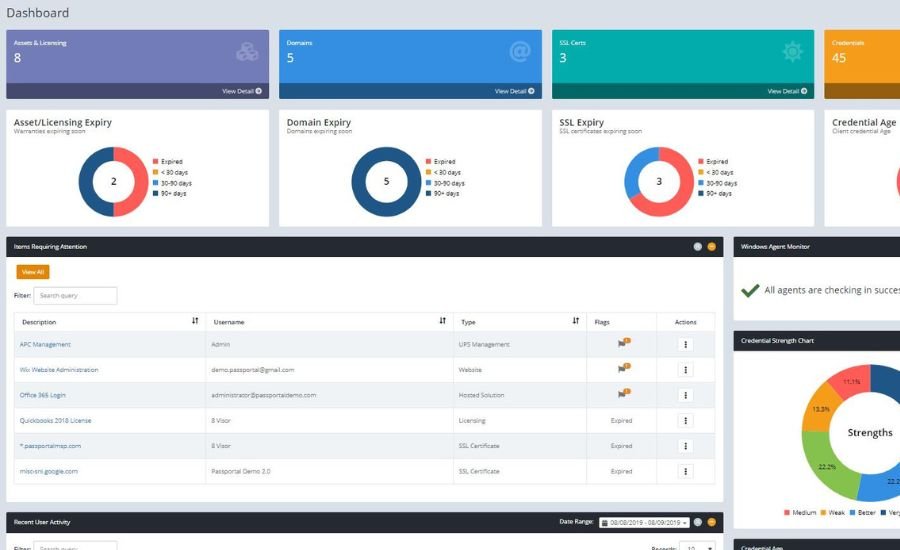The image size is (900, 550).
Task: Toggle 90+ days legend in Domain Expiry chart
Action: point(442,193)
